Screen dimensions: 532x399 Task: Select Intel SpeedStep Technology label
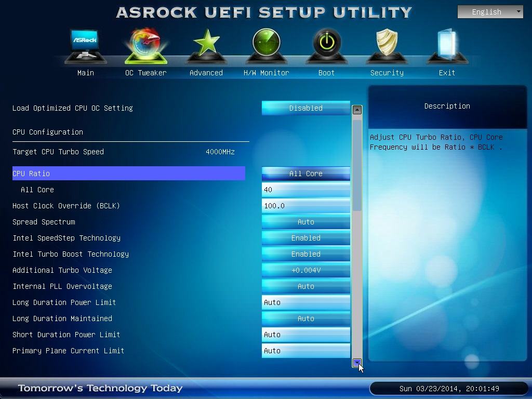coord(66,238)
